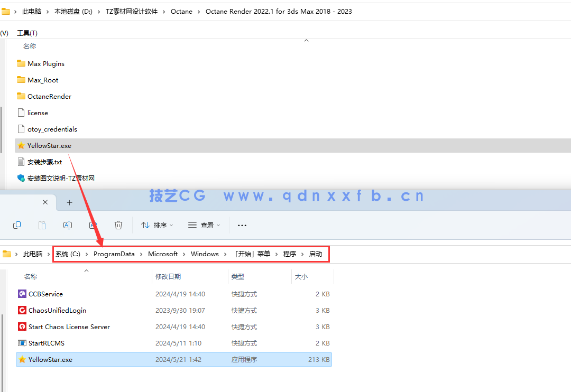
Task: Open the 排序 sort dropdown
Action: point(157,226)
